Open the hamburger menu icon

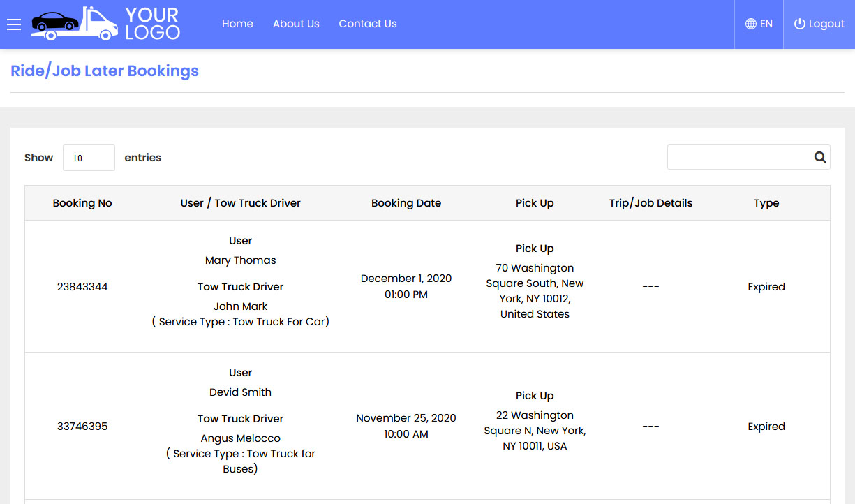14,24
